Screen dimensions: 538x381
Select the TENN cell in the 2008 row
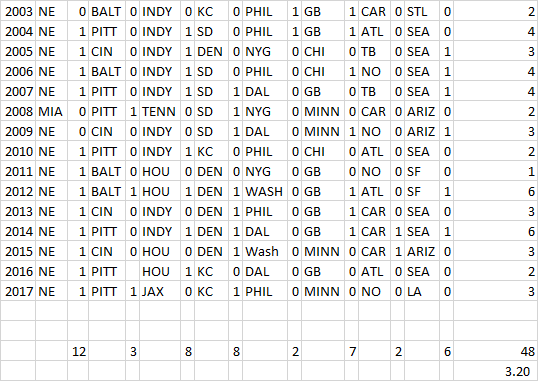(x=160, y=112)
